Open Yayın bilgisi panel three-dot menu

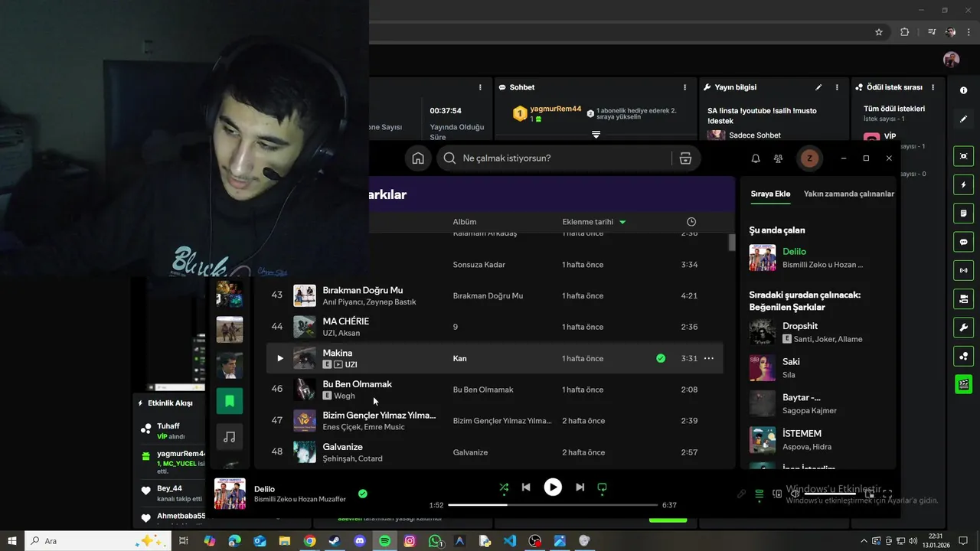837,87
